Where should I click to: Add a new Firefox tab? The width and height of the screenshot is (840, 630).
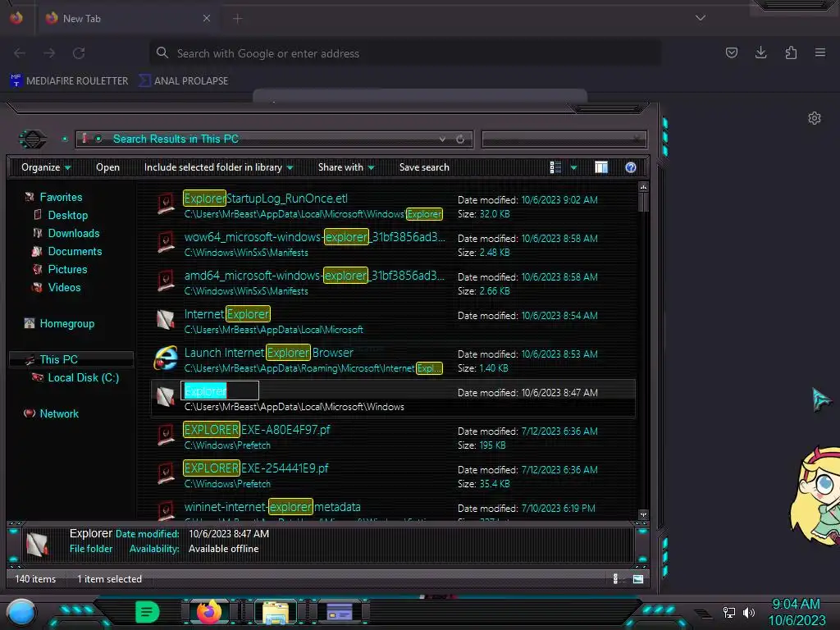[238, 19]
